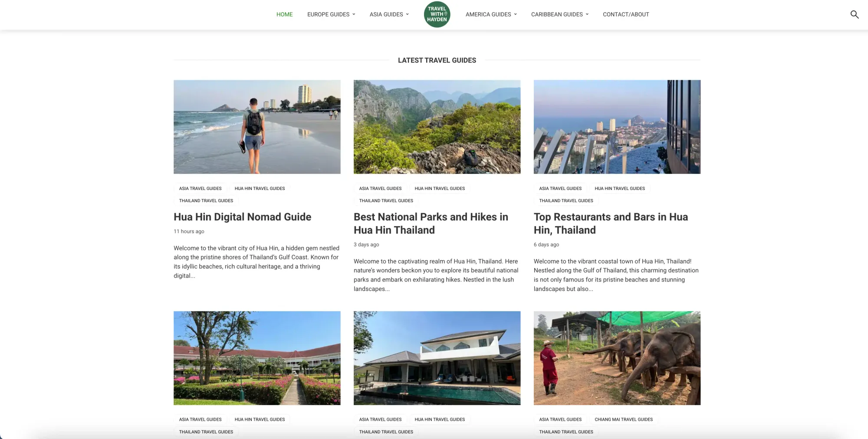Click the elephants feeding thumbnail
868x439 pixels.
617,358
